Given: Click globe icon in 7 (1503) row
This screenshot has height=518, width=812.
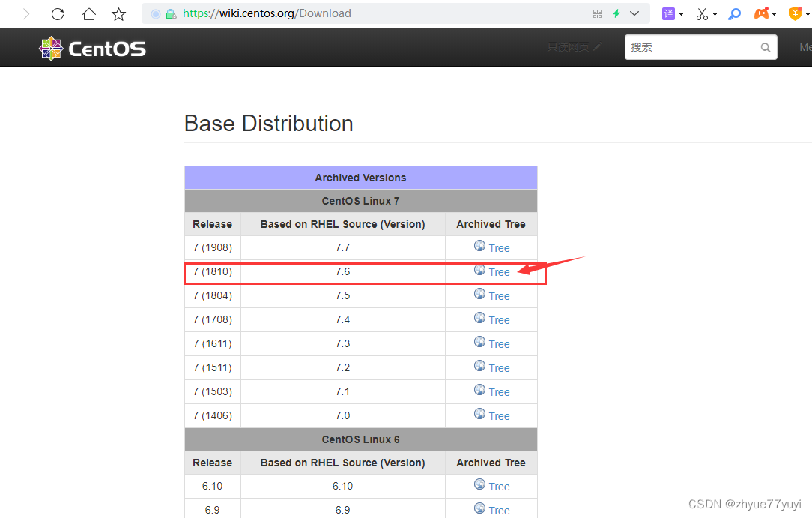Looking at the screenshot, I should coord(479,390).
